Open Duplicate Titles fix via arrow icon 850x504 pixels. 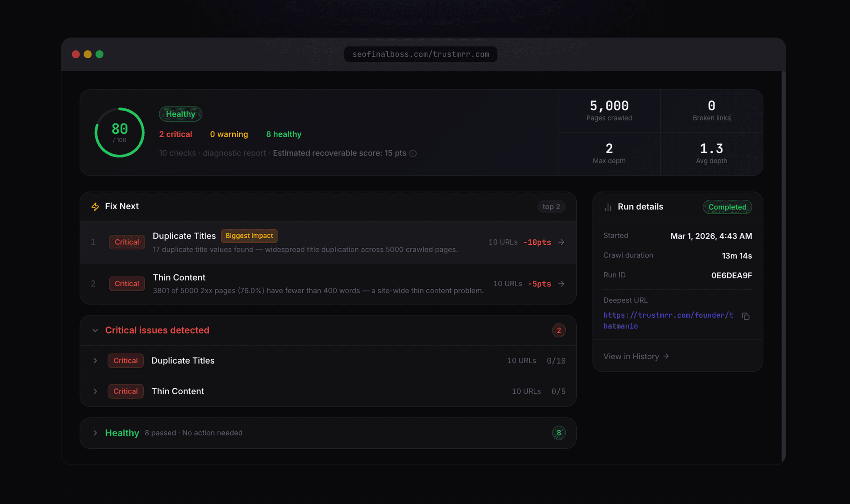561,242
